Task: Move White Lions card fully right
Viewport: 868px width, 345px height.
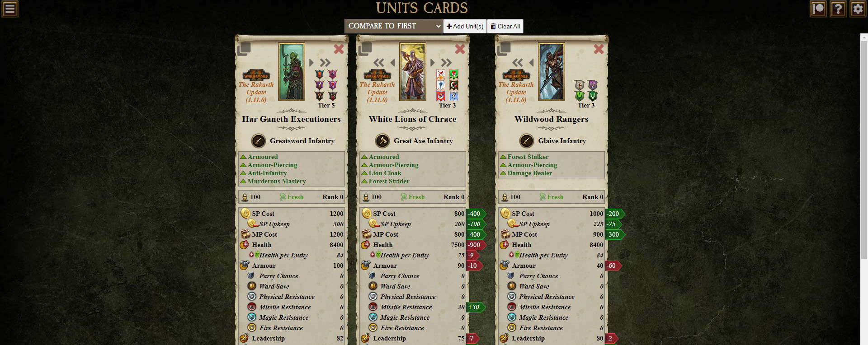Action: (x=446, y=62)
